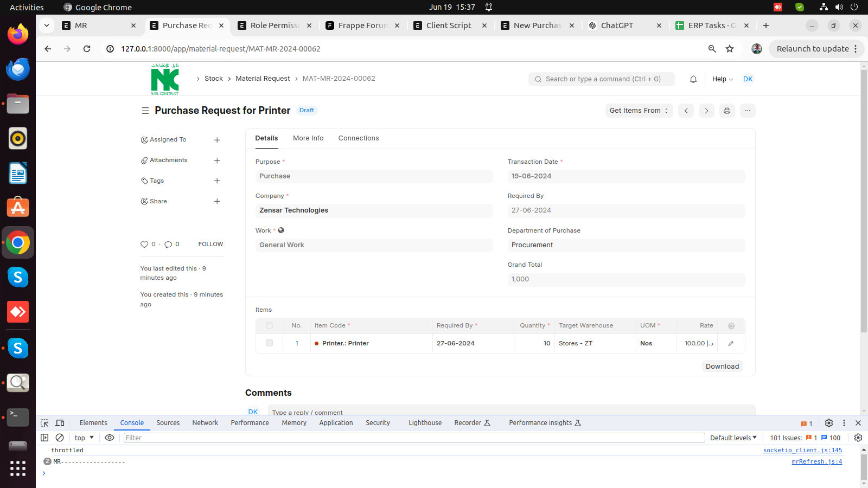Open the Network panel in DevTools
868x488 pixels.
click(x=205, y=423)
